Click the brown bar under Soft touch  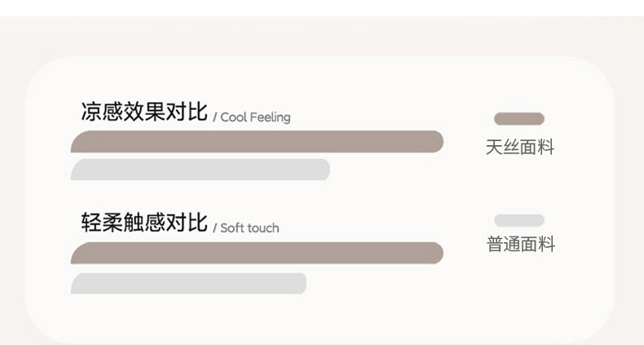[257, 253]
